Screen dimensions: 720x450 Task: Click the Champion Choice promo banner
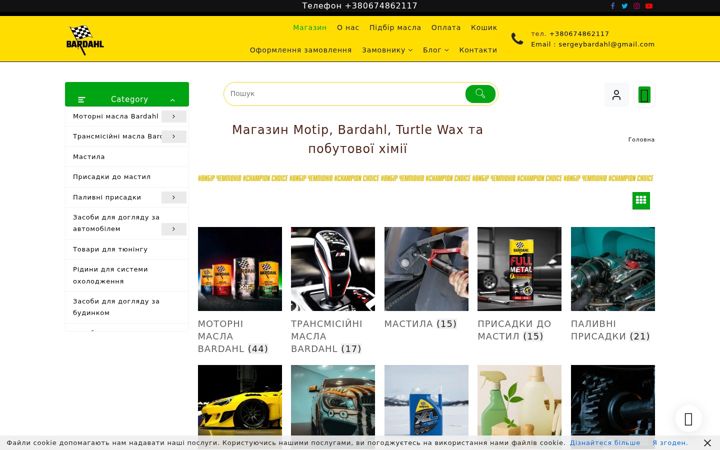[x=426, y=178]
